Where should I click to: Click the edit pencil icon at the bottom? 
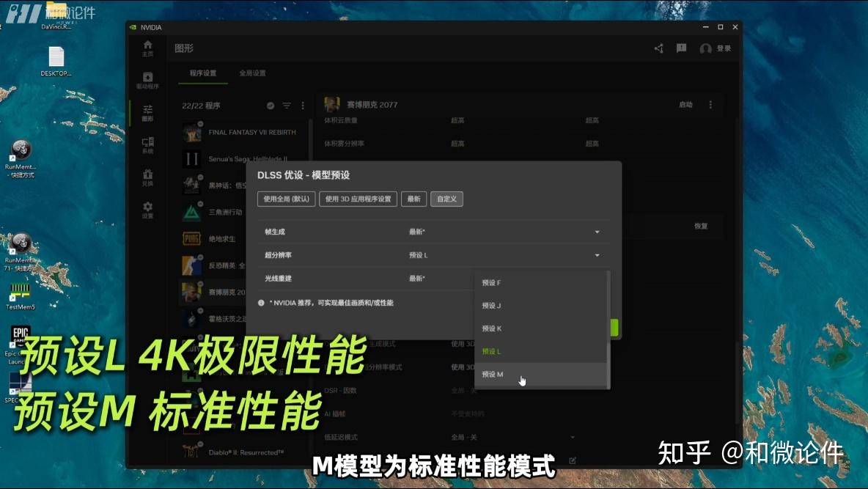tap(573, 460)
